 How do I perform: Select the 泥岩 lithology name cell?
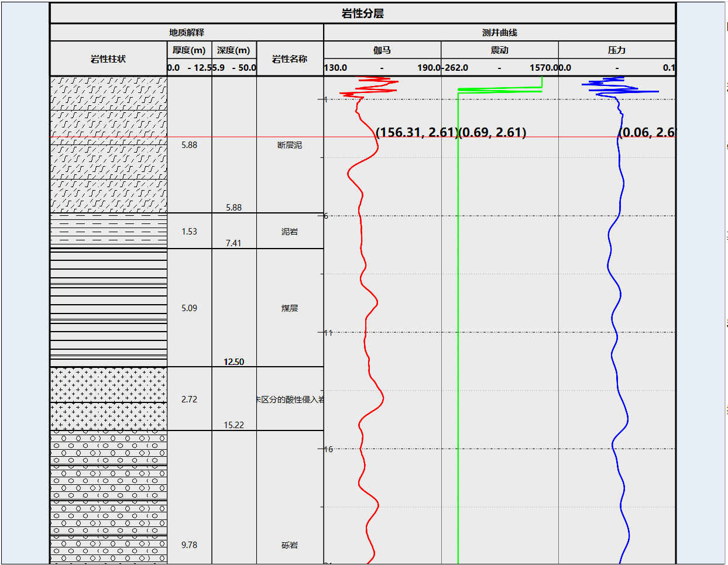(290, 232)
